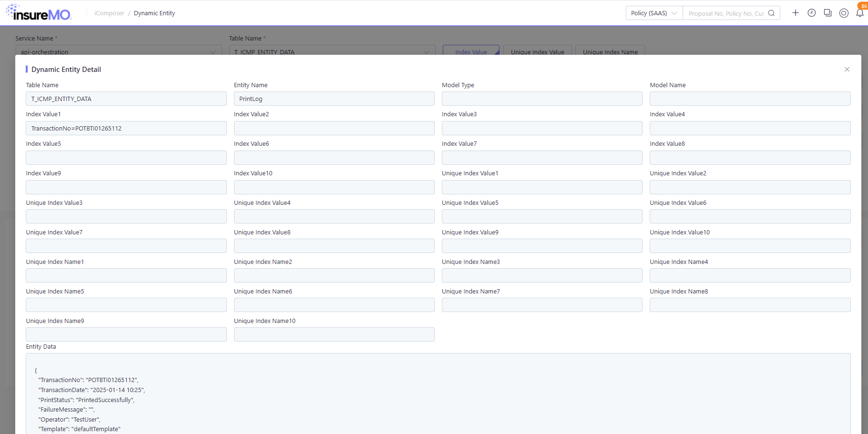Click the Unique Index Value5 field
This screenshot has width=868, height=434.
(x=542, y=216)
